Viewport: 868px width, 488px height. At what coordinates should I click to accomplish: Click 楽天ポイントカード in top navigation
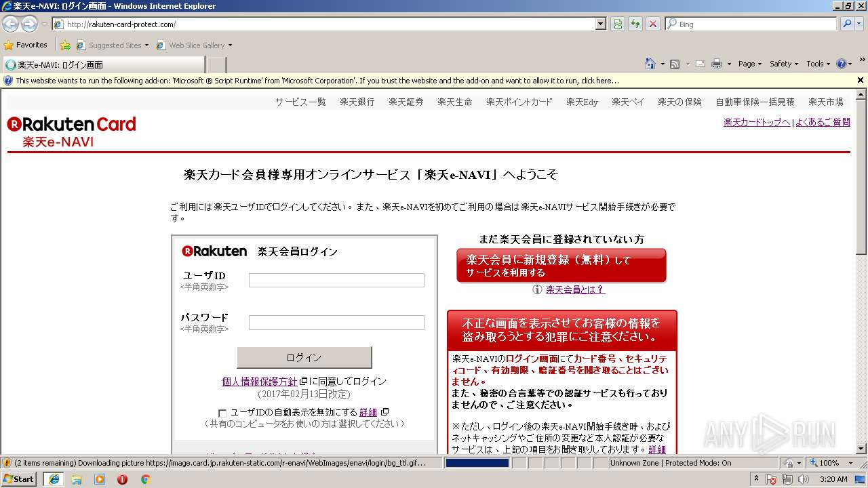tap(519, 102)
